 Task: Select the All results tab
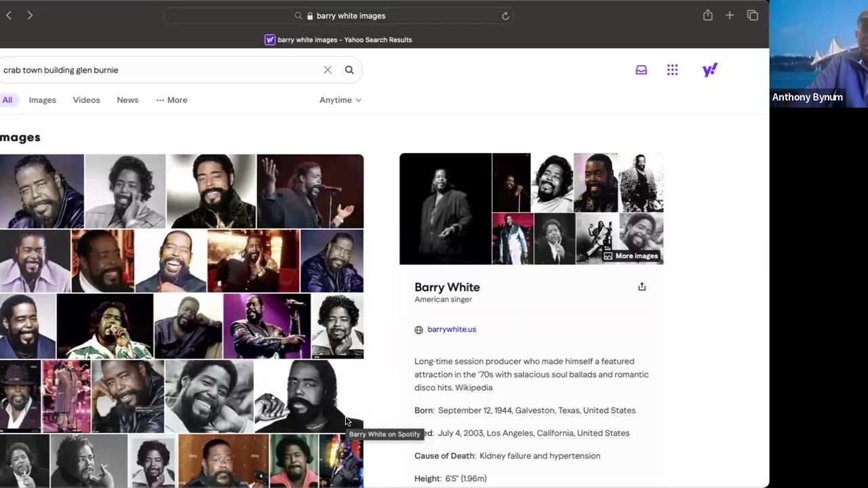(x=7, y=100)
